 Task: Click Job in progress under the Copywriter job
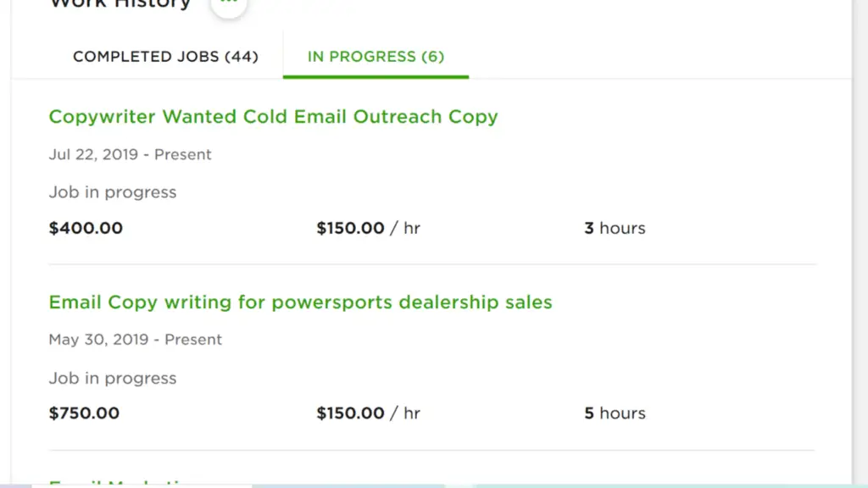coord(113,192)
